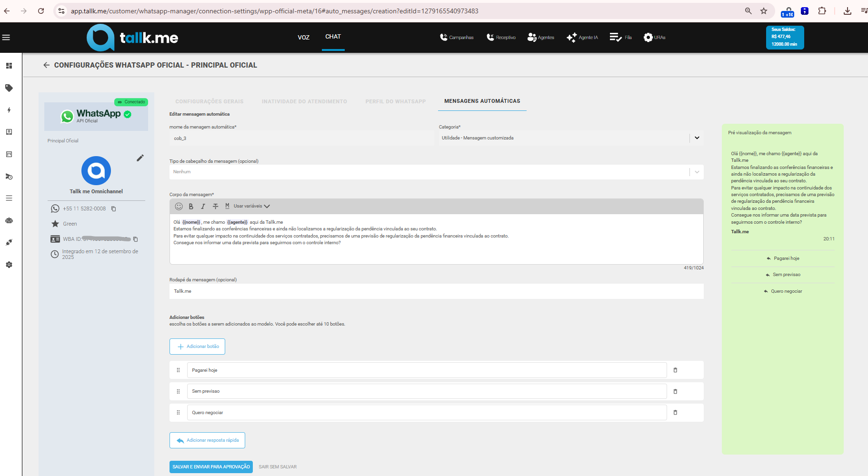Edit the Pagarei hoje button text field
Viewport: 868px width, 476px height.
point(427,370)
